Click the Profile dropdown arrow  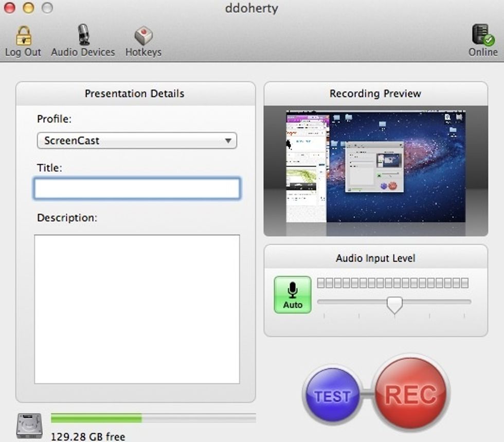pos(228,140)
